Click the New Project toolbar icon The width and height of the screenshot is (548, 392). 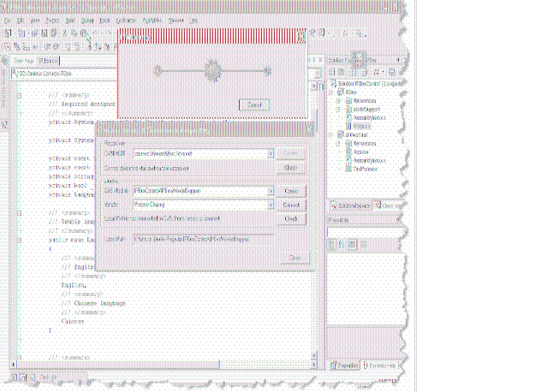9,33
